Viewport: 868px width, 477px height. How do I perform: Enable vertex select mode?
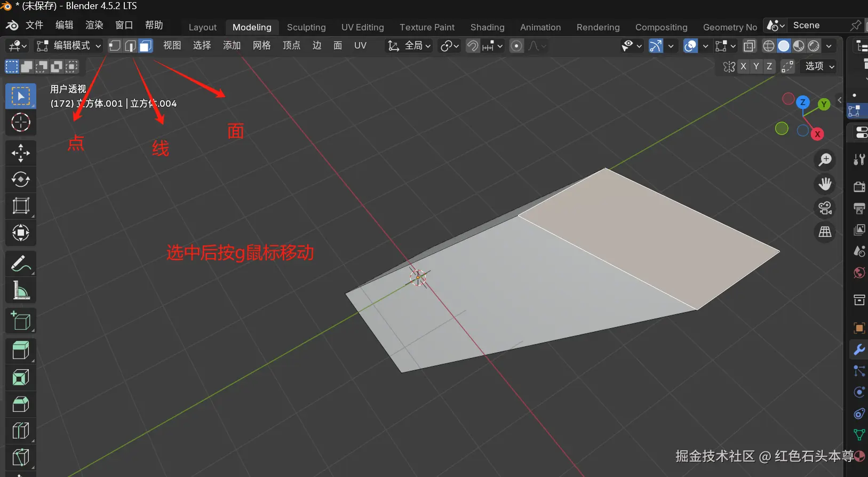pos(115,46)
